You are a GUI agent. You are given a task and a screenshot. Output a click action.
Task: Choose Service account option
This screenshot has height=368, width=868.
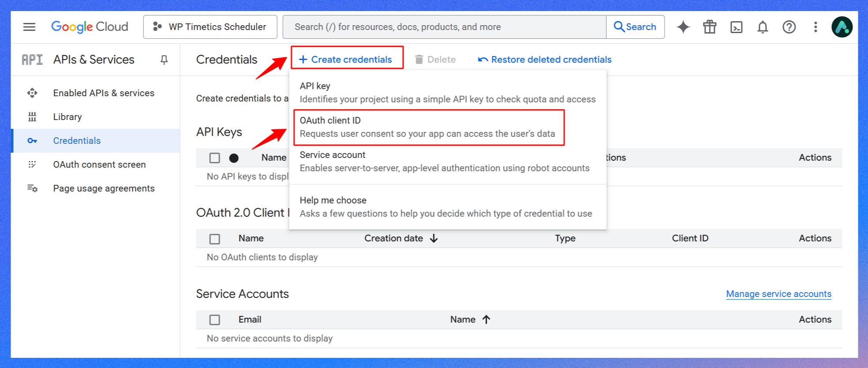[x=447, y=161]
